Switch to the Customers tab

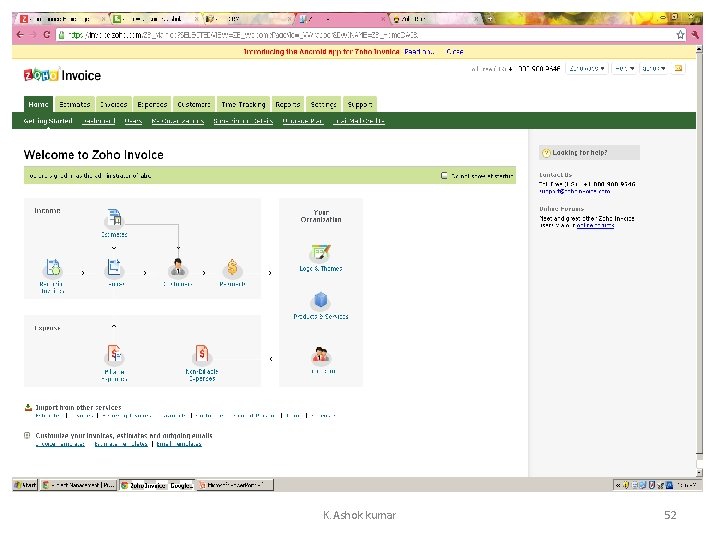coord(194,104)
